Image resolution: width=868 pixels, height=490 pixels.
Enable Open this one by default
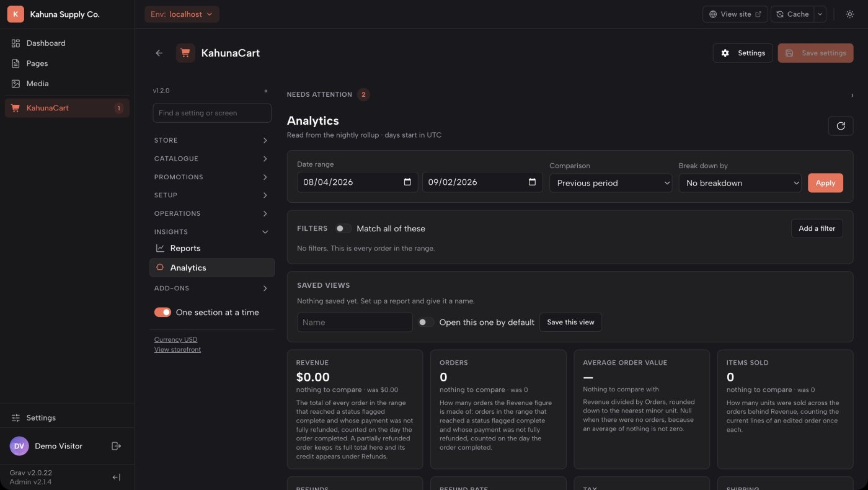(426, 322)
